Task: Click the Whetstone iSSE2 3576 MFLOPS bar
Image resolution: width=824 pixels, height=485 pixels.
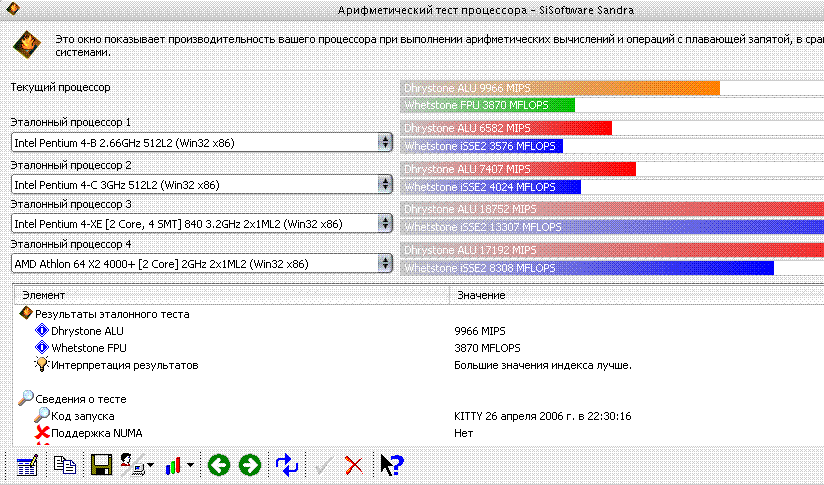Action: [x=482, y=146]
